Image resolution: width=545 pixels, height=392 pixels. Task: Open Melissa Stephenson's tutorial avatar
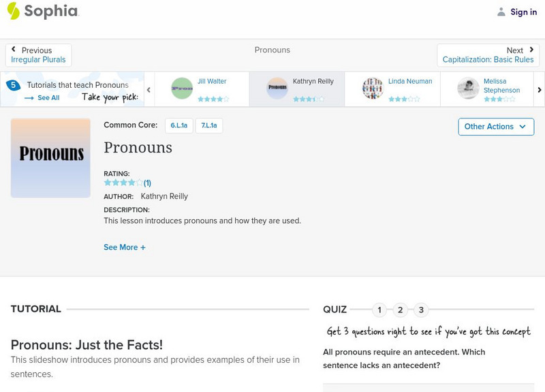click(x=468, y=88)
